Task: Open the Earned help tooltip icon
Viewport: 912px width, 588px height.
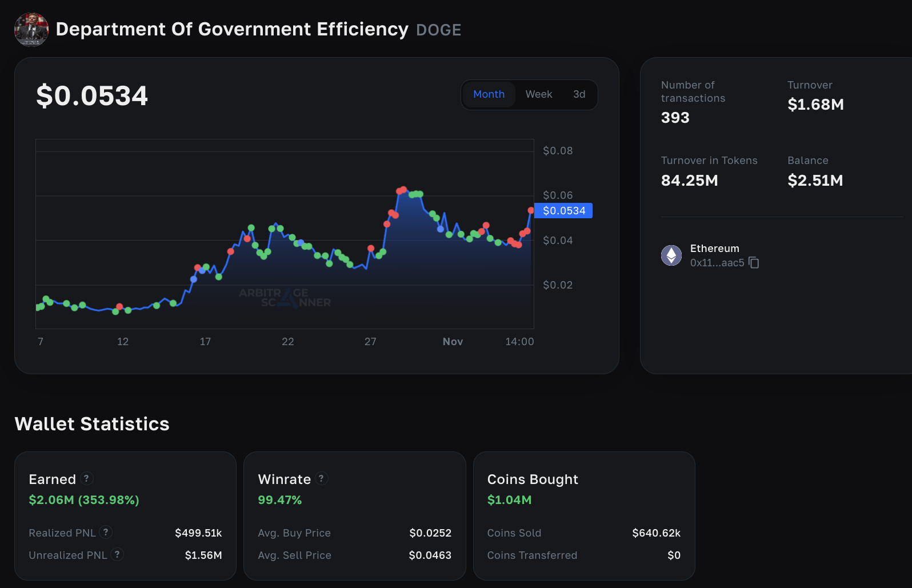Action: pos(86,478)
